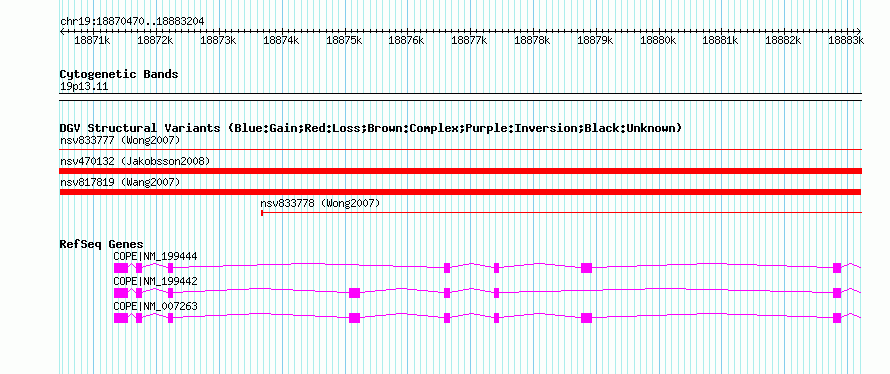Select the 18878k ruler label
The height and width of the screenshot is (374, 890).
[533, 40]
